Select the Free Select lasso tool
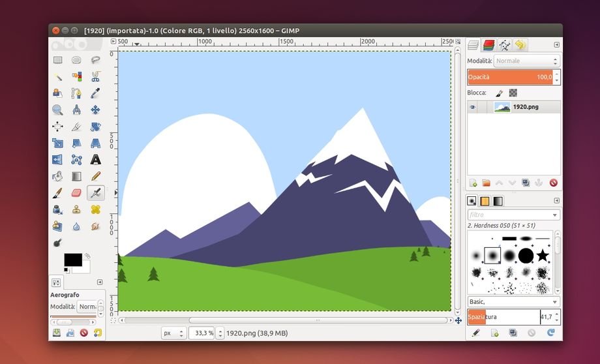 [x=95, y=60]
